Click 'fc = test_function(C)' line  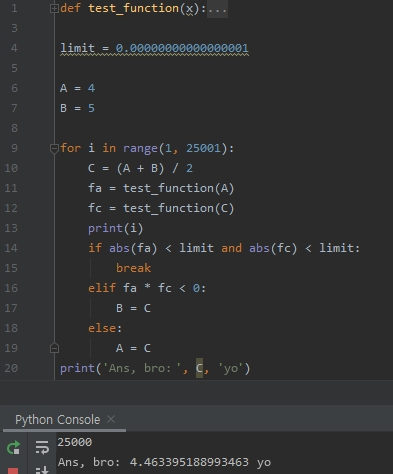coord(161,208)
